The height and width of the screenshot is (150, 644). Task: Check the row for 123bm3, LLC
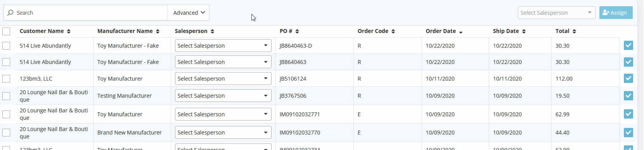coord(6,79)
